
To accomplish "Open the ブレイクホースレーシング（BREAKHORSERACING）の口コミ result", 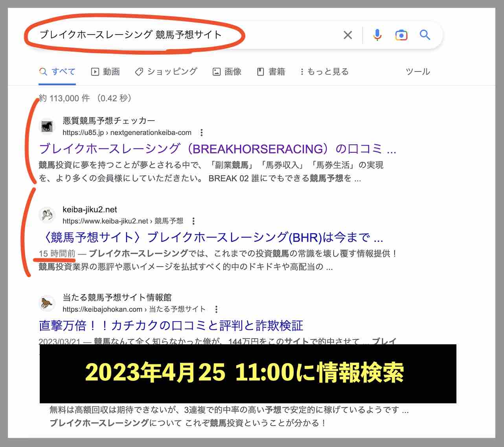I will click(x=217, y=149).
